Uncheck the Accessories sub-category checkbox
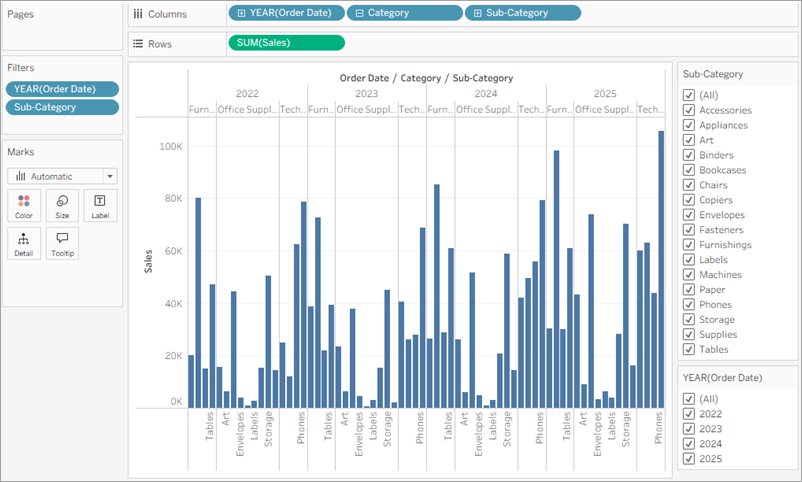The height and width of the screenshot is (482, 802). pyautogui.click(x=689, y=110)
